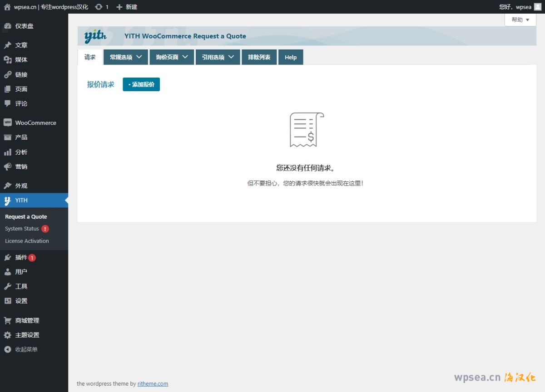Open 主题设置 gear icon
Screen dimensions: 545x392
[x=7, y=335]
